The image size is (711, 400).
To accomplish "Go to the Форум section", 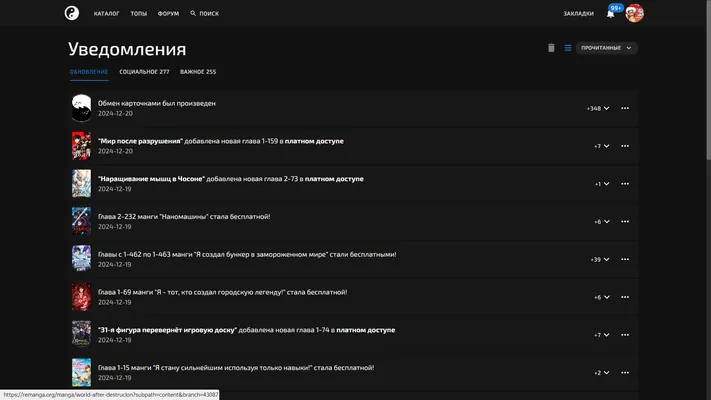I will pyautogui.click(x=168, y=14).
